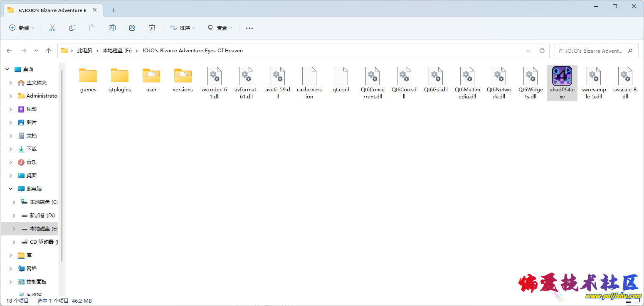Collapse the 此电脑 tree node
Viewport: 644px width, 306px height.
coord(10,189)
